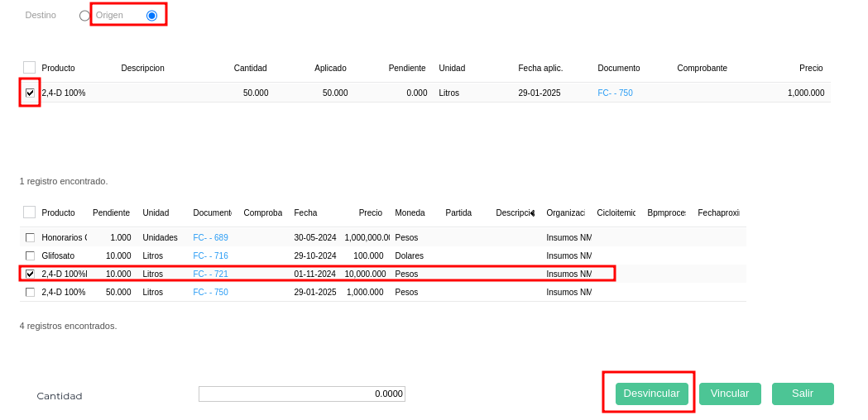868x420 pixels.
Task: Toggle select-all checkbox in bottom table header
Action: (x=29, y=212)
